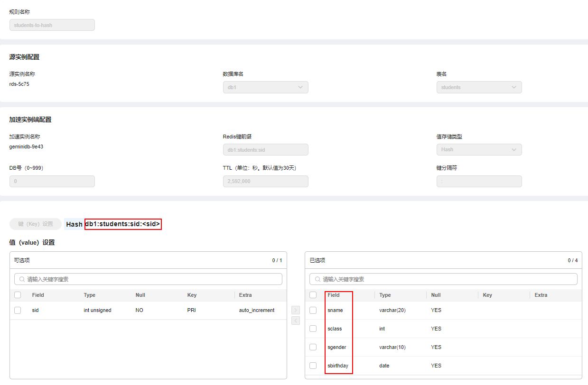
Task: Open the 数据库名 db1 dropdown
Action: (x=265, y=87)
